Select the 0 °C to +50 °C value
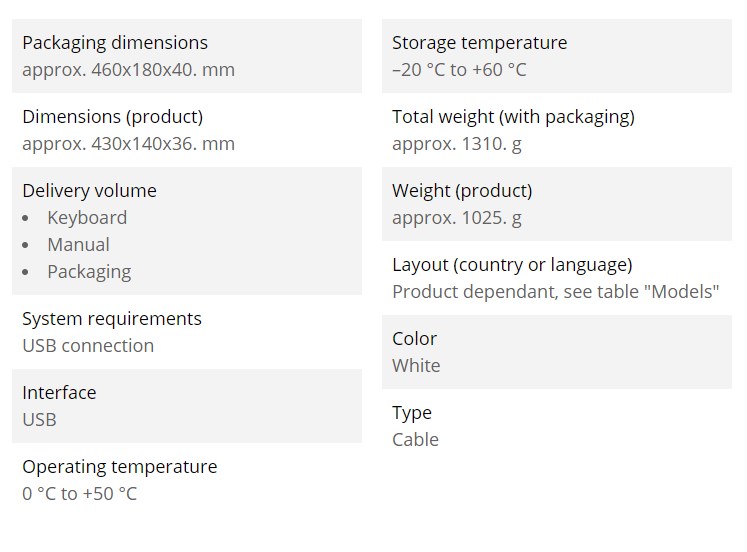The image size is (747, 552). tap(80, 494)
